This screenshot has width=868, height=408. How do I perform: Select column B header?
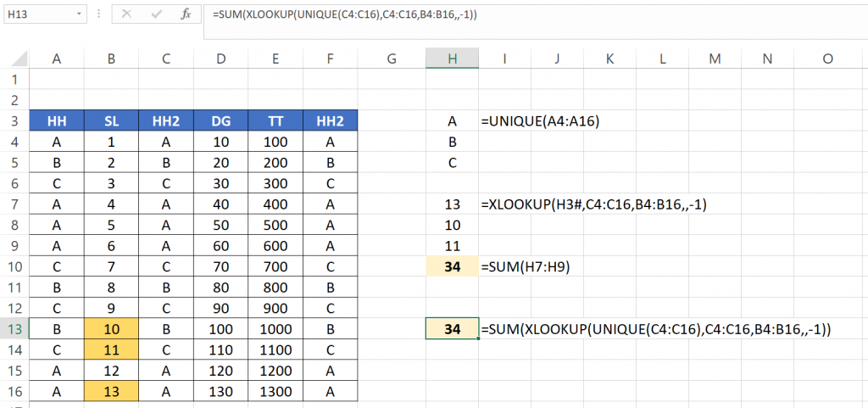click(111, 59)
